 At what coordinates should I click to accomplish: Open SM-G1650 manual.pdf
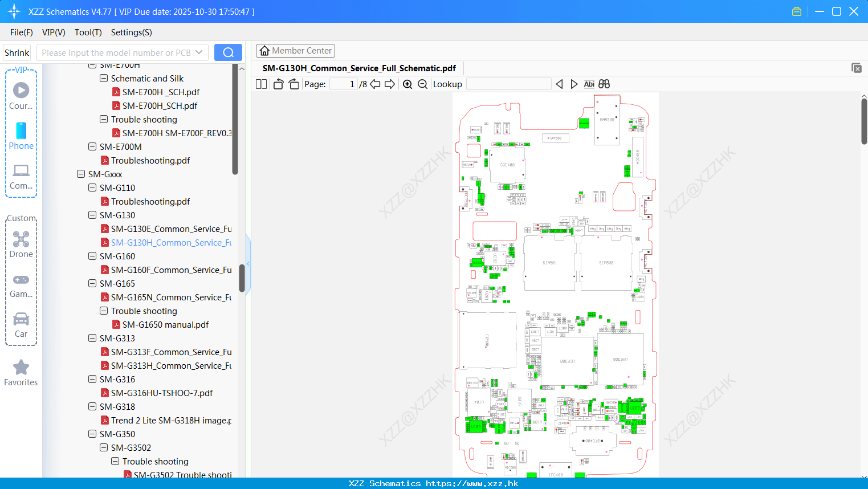(x=165, y=325)
